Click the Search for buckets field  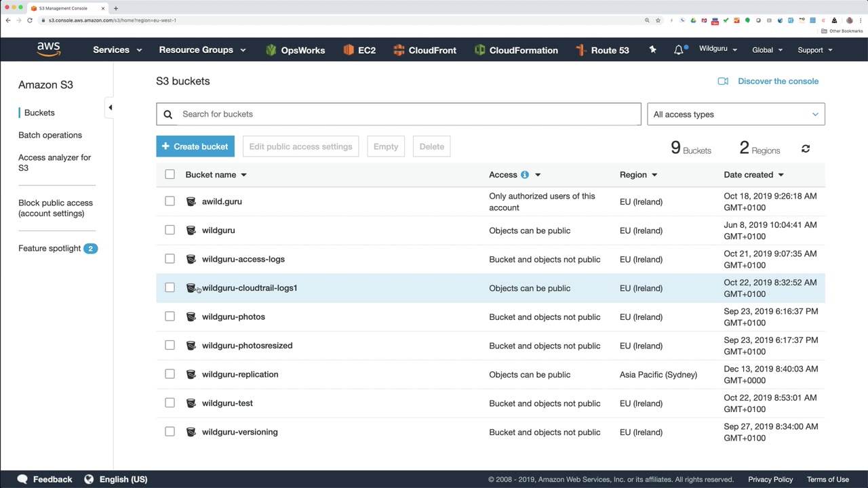coord(407,114)
